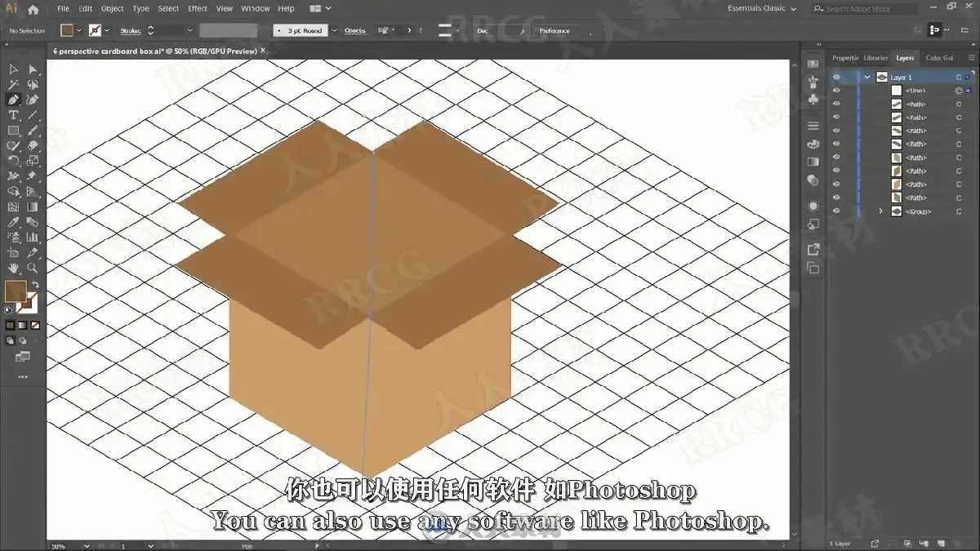Select the Mesh tool
Viewport: 980px width, 551px height.
(13, 207)
